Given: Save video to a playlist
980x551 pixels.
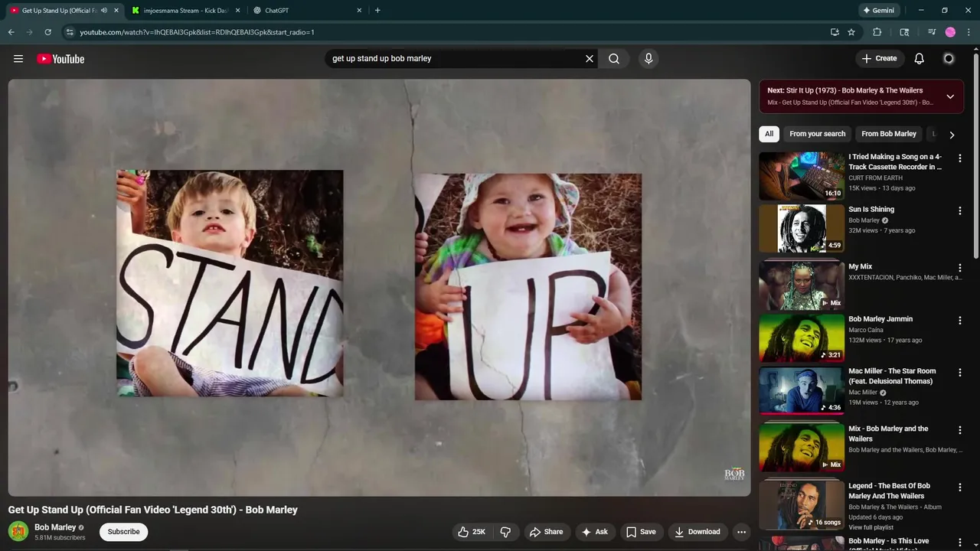Looking at the screenshot, I should 640,532.
